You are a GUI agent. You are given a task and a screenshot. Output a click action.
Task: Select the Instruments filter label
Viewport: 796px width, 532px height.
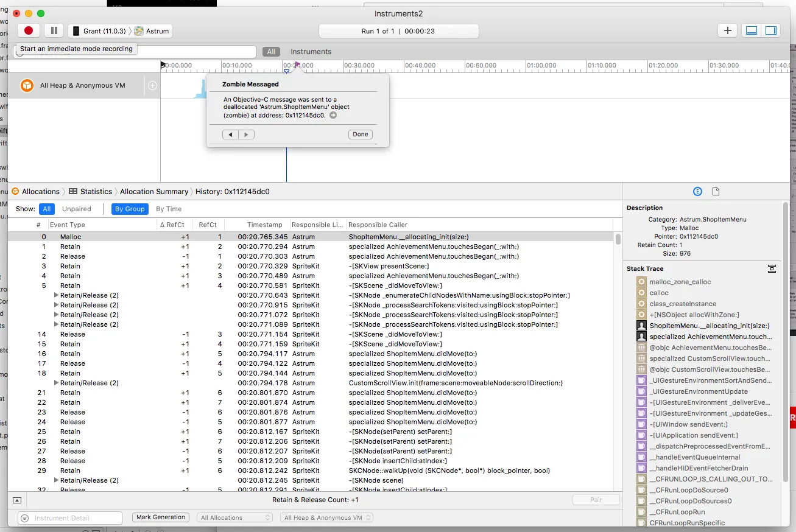311,52
